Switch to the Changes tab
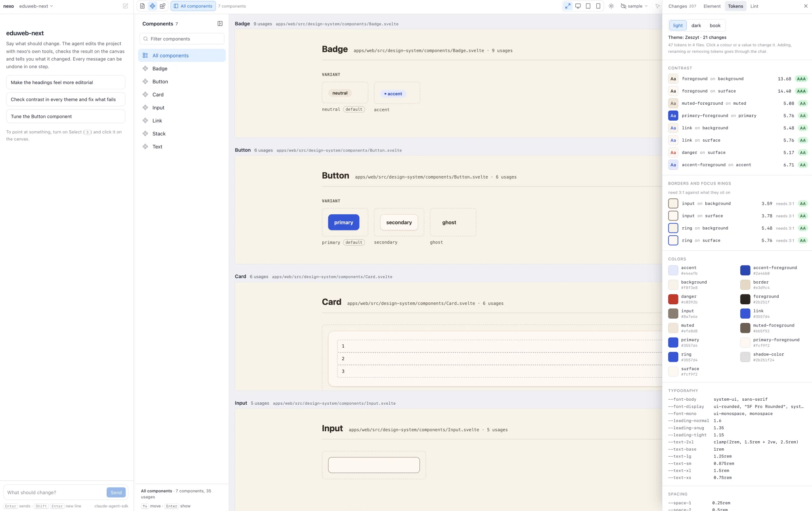The width and height of the screenshot is (812, 511). pyautogui.click(x=682, y=6)
